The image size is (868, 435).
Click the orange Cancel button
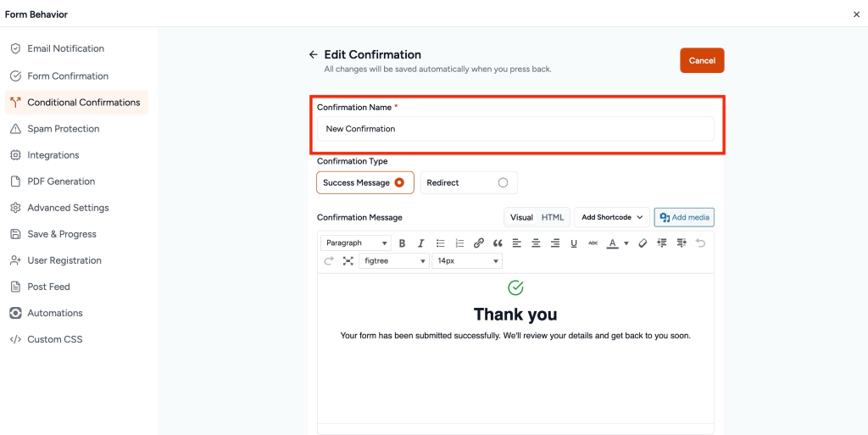click(702, 60)
